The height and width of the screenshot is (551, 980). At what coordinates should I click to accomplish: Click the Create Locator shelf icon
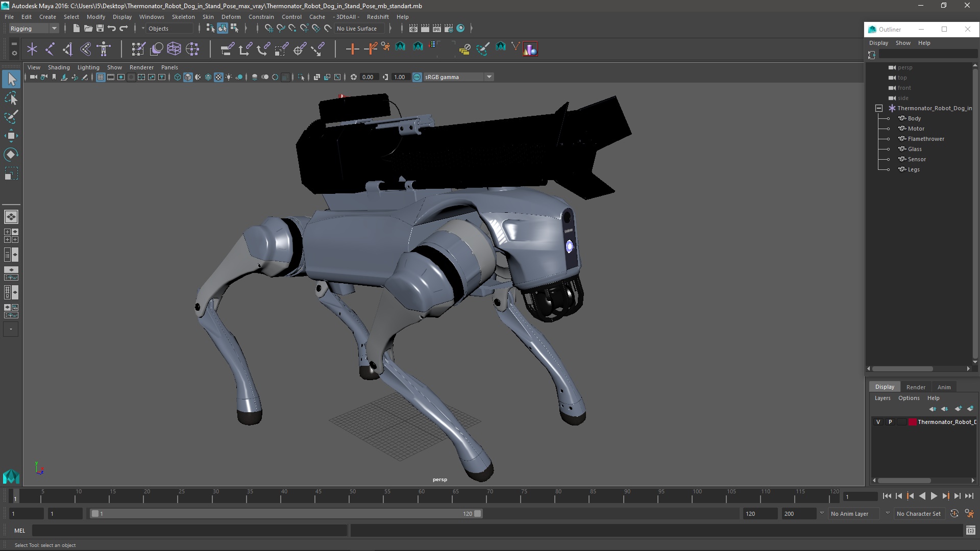(32, 49)
